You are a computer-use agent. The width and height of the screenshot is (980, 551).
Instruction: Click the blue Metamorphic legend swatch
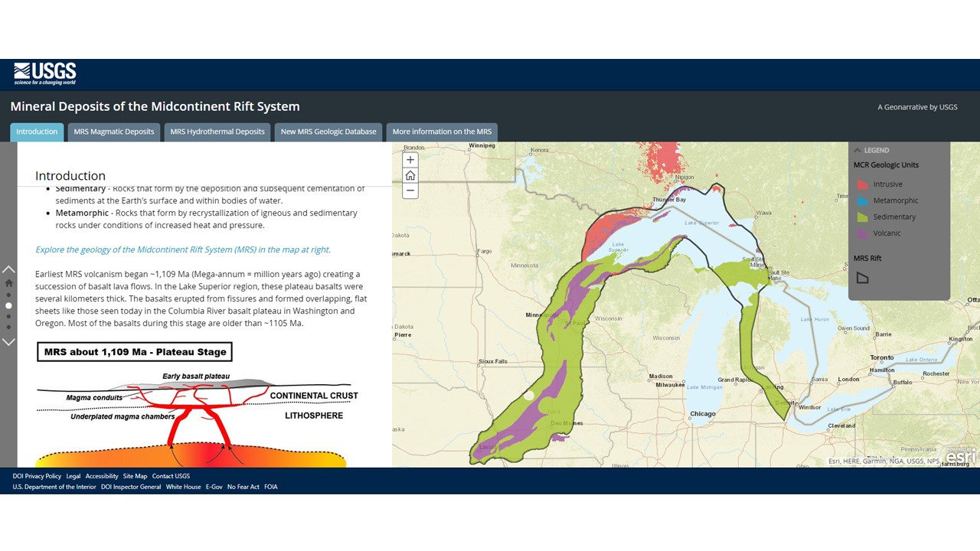click(863, 201)
